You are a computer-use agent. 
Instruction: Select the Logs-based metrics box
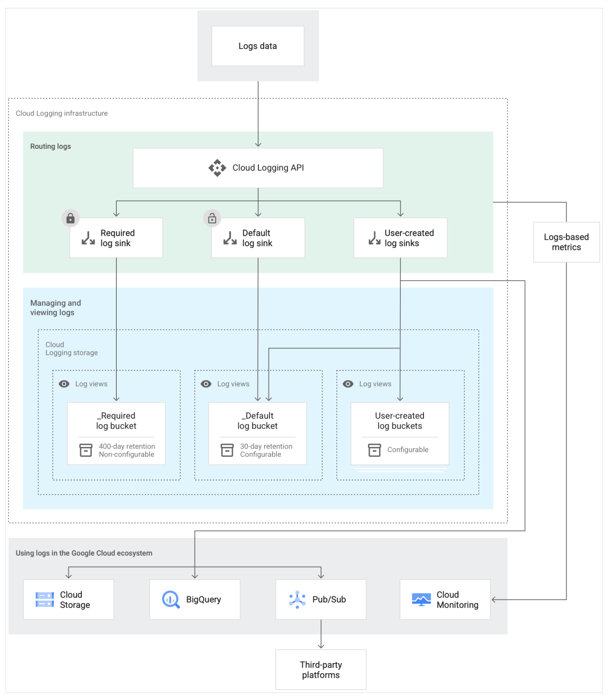[x=566, y=242]
